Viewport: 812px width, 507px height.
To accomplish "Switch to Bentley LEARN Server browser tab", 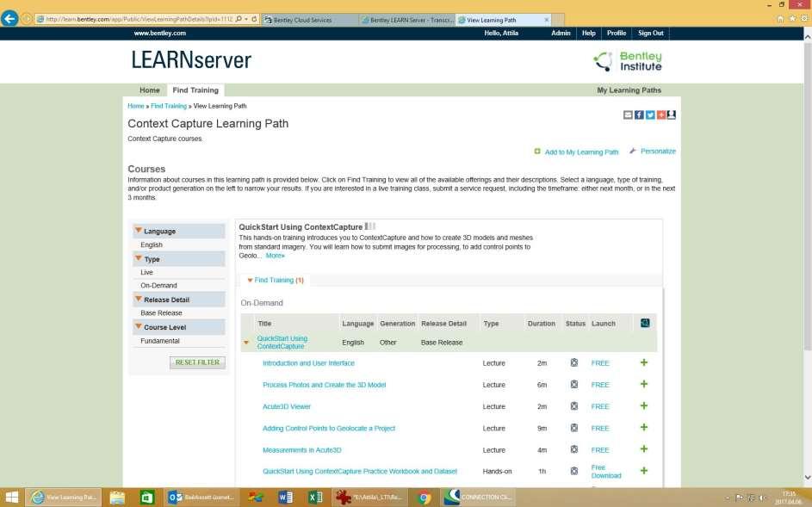I will pos(407,20).
